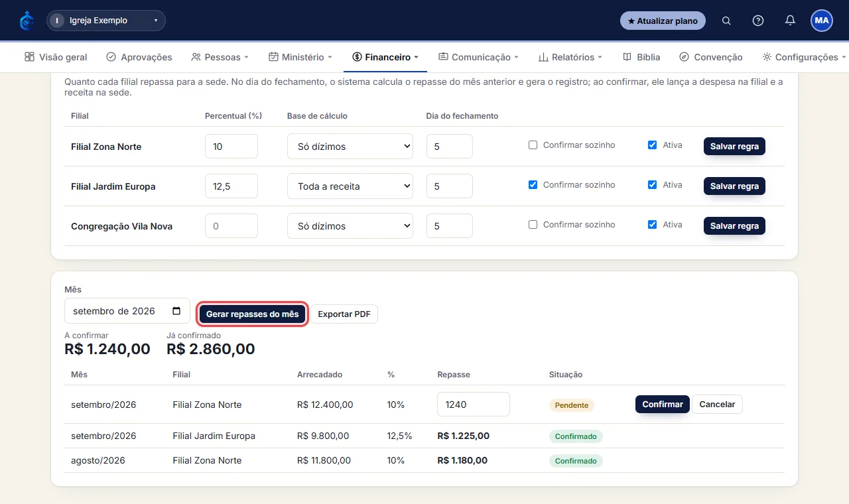Open Convenção compass icon tab
849x504 pixels.
(684, 57)
